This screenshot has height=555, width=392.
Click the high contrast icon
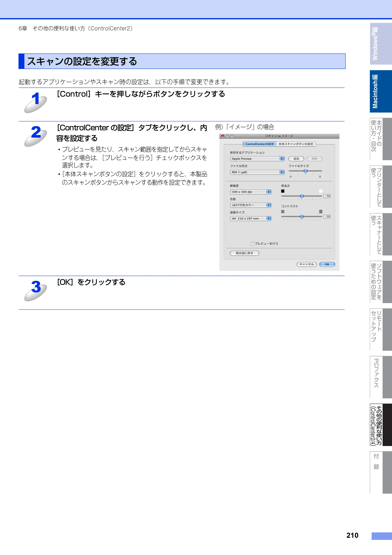click(x=321, y=212)
